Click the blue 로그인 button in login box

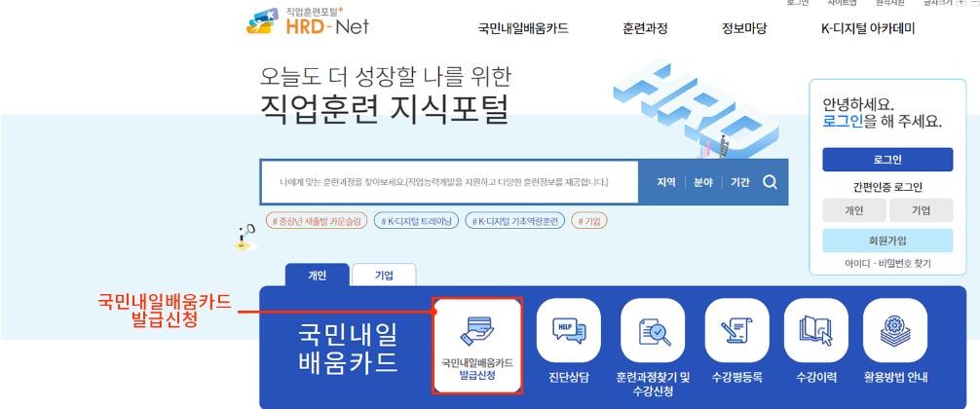[887, 160]
